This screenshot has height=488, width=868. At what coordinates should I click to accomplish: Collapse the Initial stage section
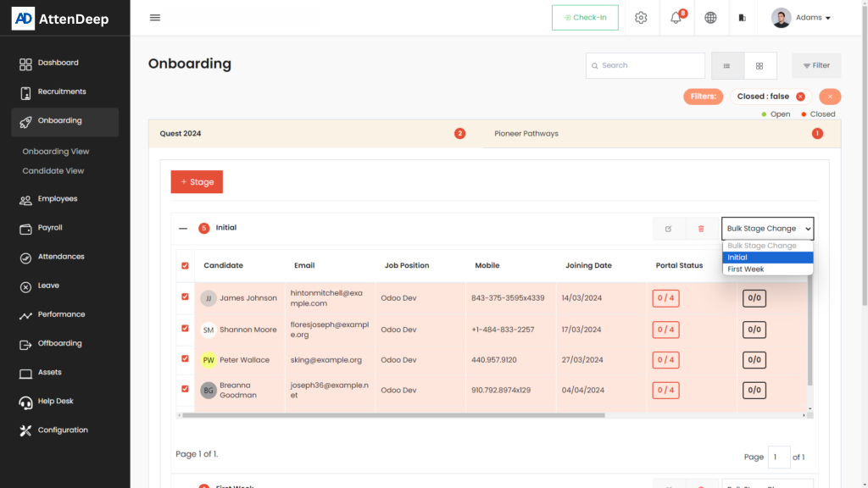(x=182, y=228)
